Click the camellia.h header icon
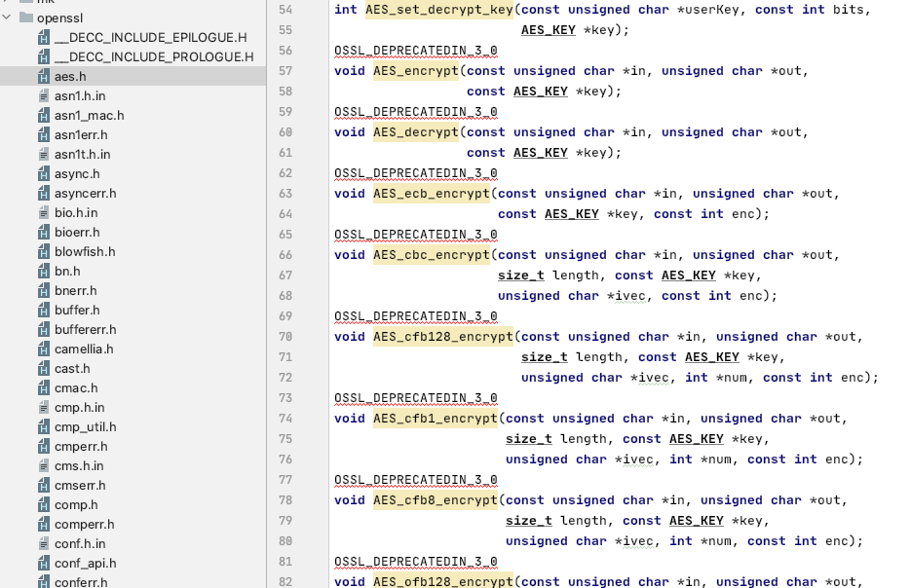Image resolution: width=911 pixels, height=588 pixels. (44, 349)
